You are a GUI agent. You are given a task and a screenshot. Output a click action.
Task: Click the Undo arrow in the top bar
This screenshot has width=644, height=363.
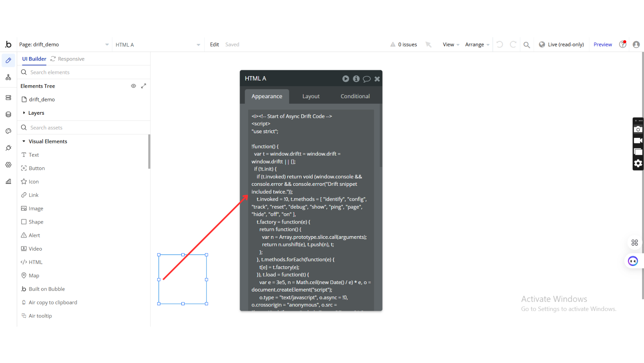coord(499,44)
